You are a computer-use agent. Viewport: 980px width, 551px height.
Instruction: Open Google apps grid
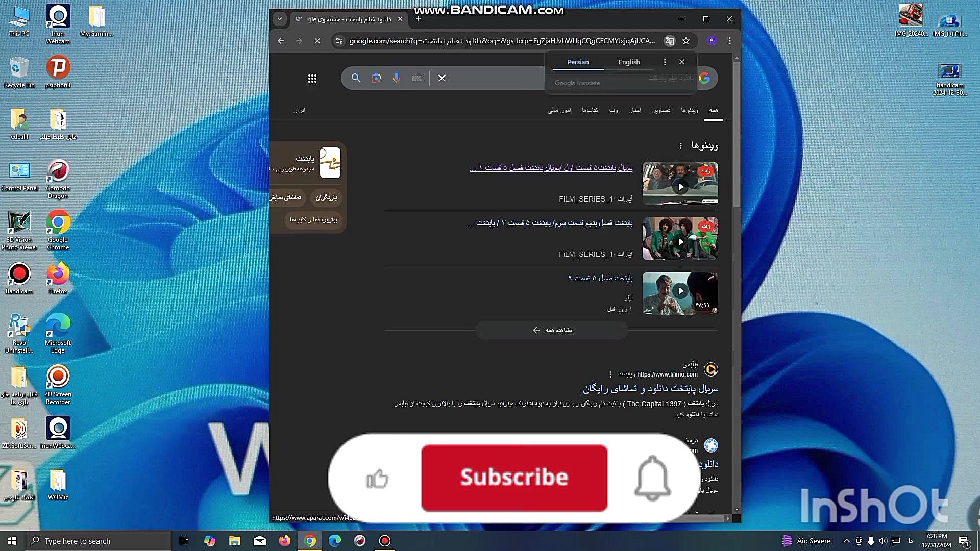pos(312,78)
